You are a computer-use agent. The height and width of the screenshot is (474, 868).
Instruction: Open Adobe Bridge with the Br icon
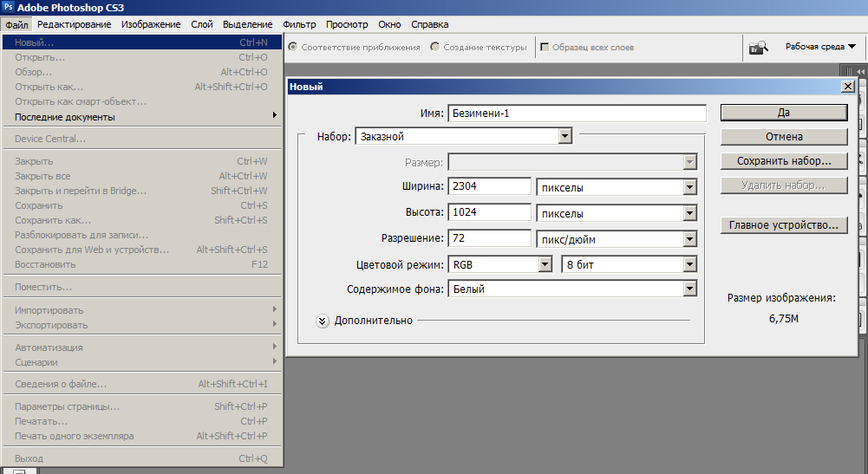[x=759, y=48]
